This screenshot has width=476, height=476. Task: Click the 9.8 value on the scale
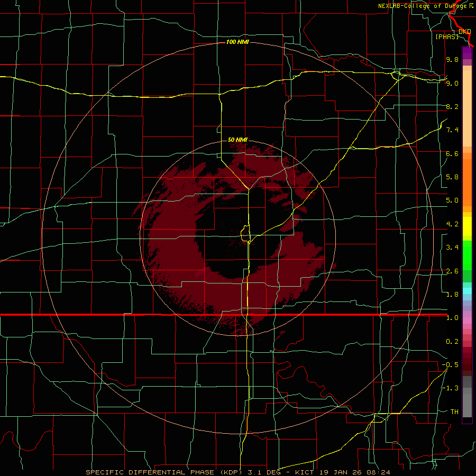[452, 59]
